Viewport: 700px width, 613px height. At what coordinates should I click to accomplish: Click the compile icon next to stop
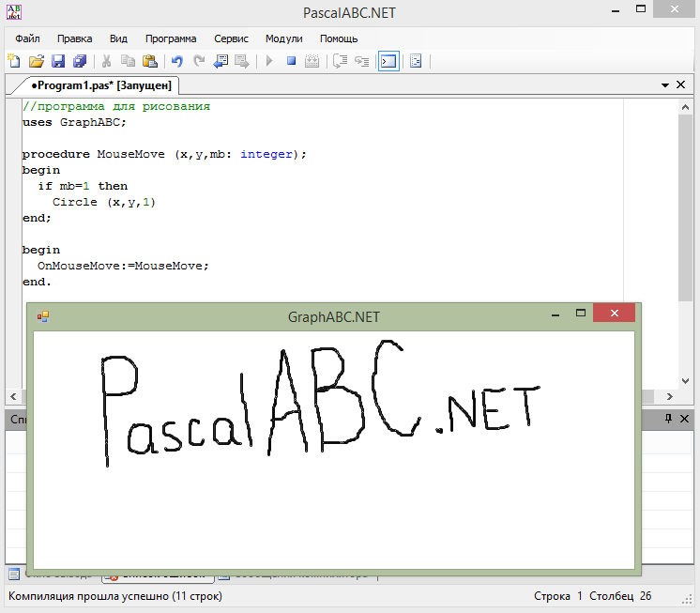[312, 61]
